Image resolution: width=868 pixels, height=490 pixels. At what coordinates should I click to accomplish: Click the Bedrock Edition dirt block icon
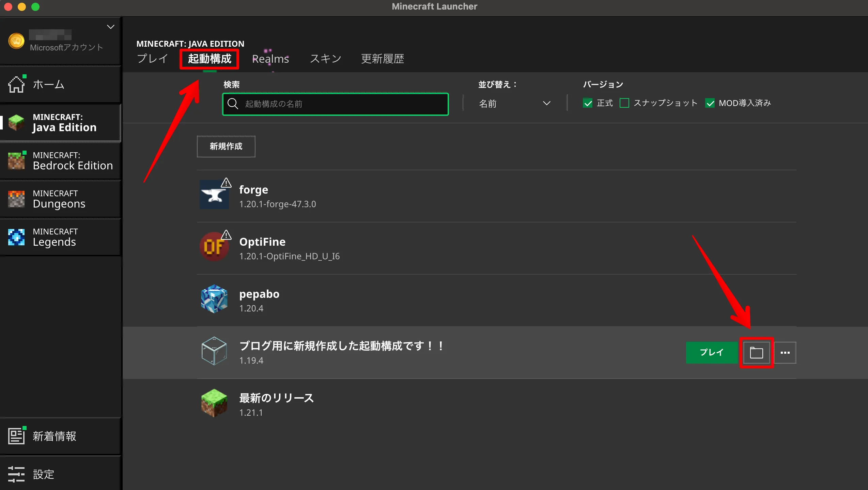16,160
